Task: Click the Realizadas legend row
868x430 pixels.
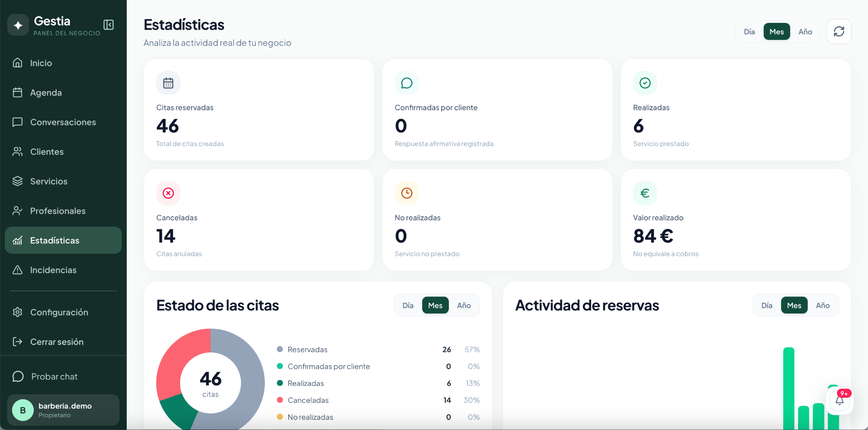Action: tap(378, 383)
